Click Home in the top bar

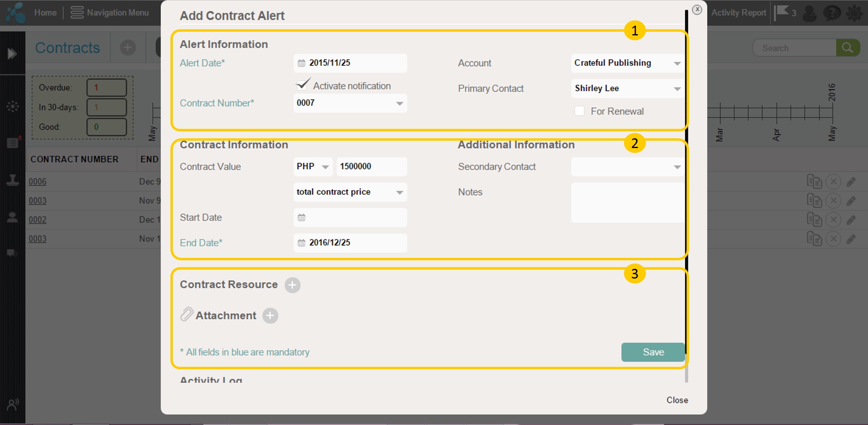[x=45, y=13]
